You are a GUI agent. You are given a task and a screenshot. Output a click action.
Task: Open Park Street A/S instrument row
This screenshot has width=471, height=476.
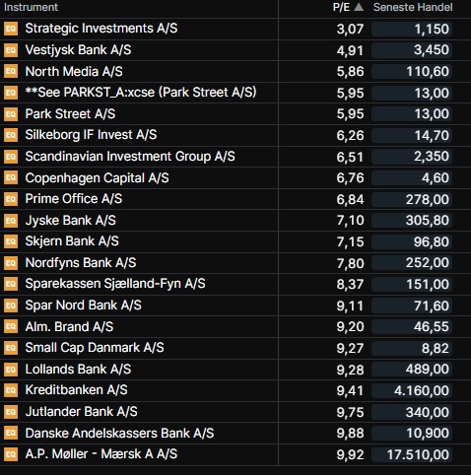[235, 113]
